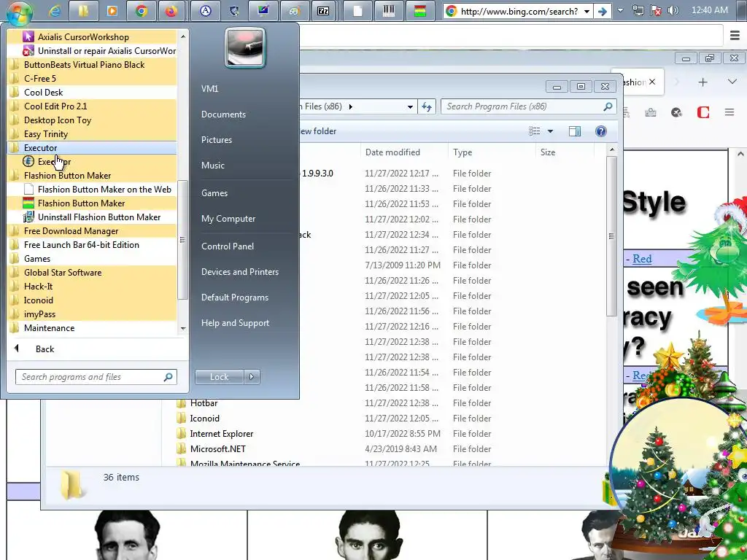Open the folder icon in the taskbar

point(83,10)
